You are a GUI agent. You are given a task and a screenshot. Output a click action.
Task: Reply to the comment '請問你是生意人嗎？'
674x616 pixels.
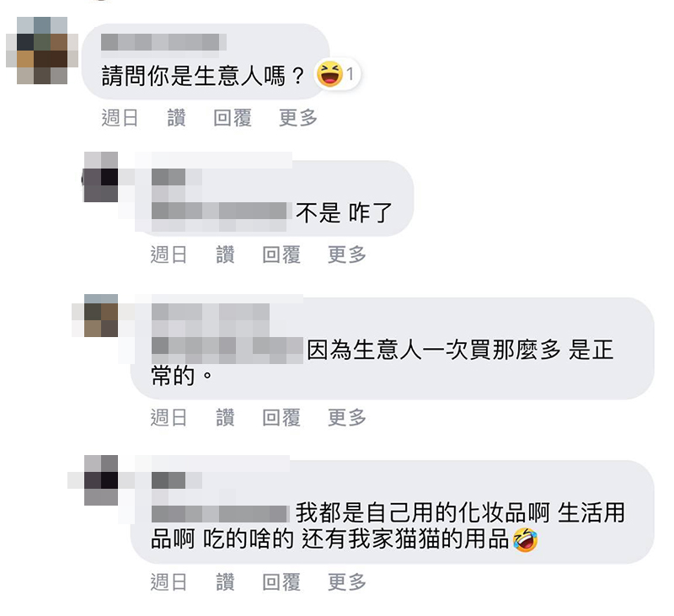click(x=233, y=118)
